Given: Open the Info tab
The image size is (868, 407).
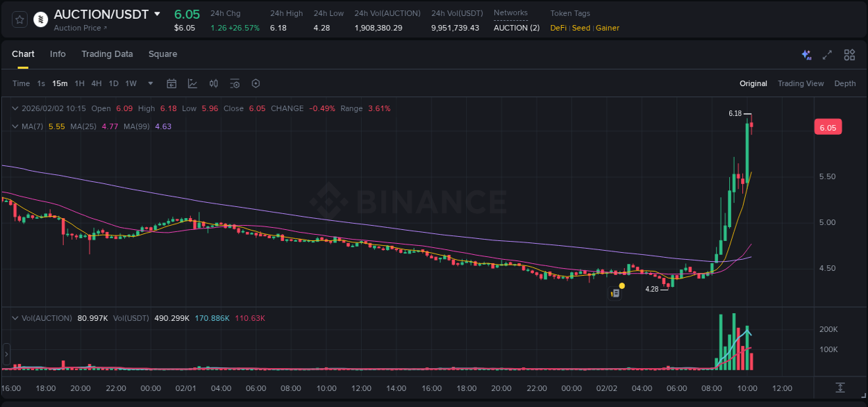Looking at the screenshot, I should click(58, 54).
